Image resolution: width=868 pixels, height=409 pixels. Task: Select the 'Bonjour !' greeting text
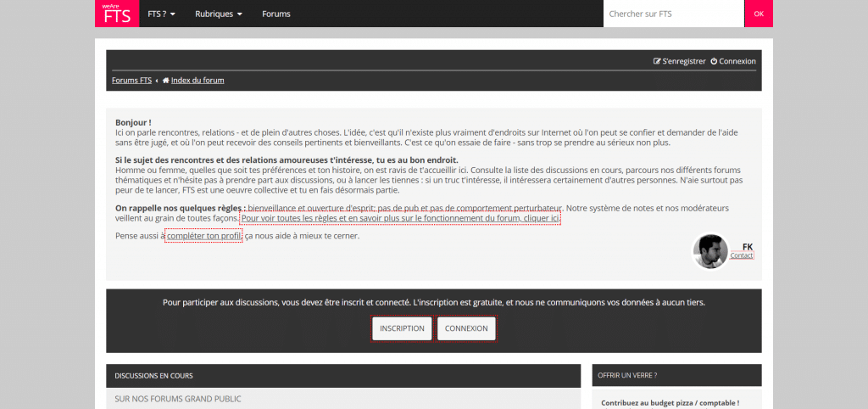point(133,122)
